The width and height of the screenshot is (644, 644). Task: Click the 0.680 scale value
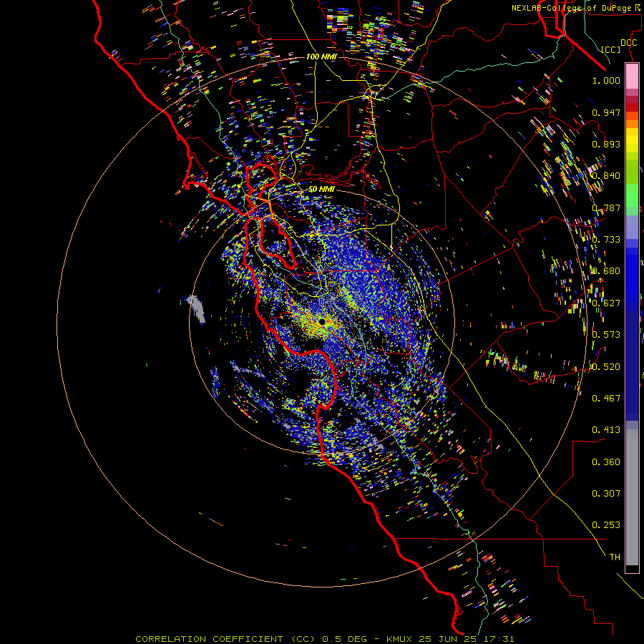point(606,271)
